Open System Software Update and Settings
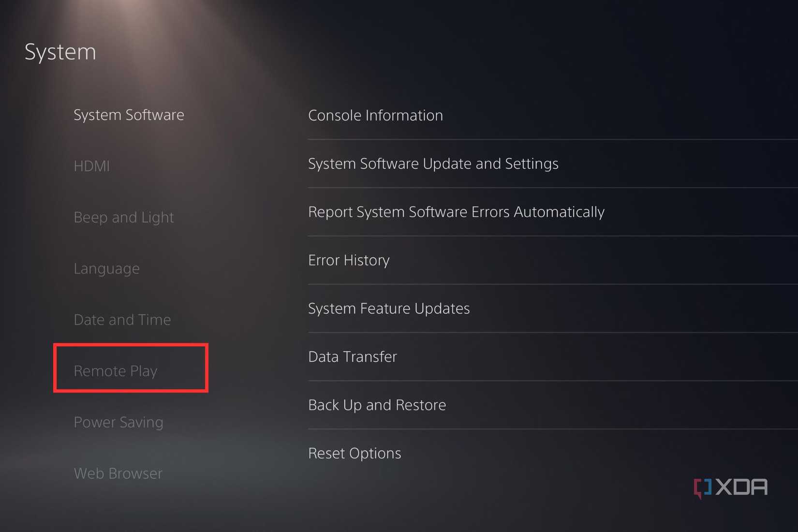 (x=433, y=163)
